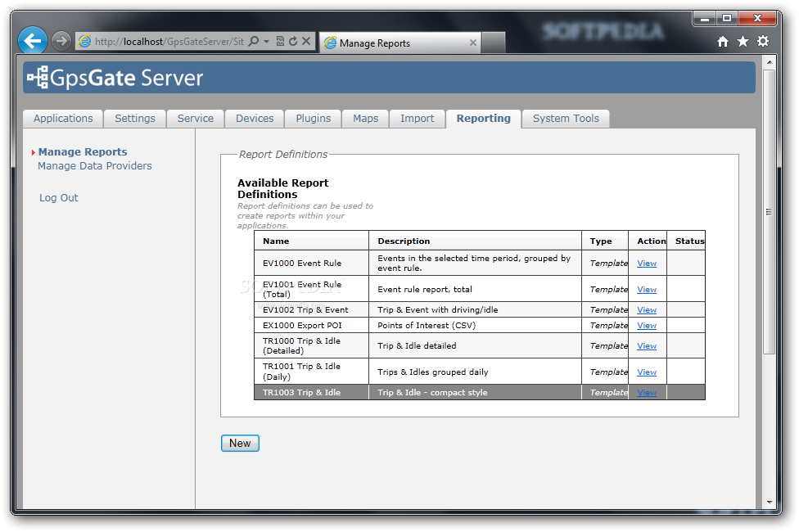Close the Manage Reports browser tab
This screenshot has height=532, width=799.
pos(473,43)
